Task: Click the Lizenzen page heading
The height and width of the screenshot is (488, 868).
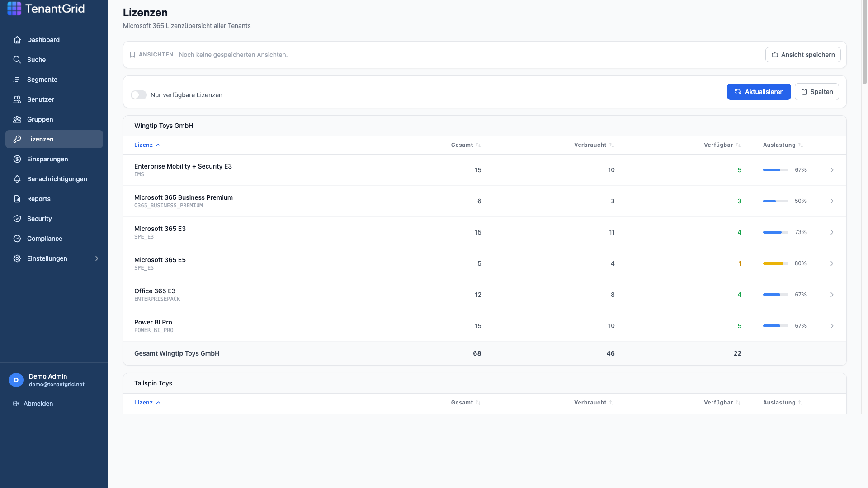Action: click(145, 13)
